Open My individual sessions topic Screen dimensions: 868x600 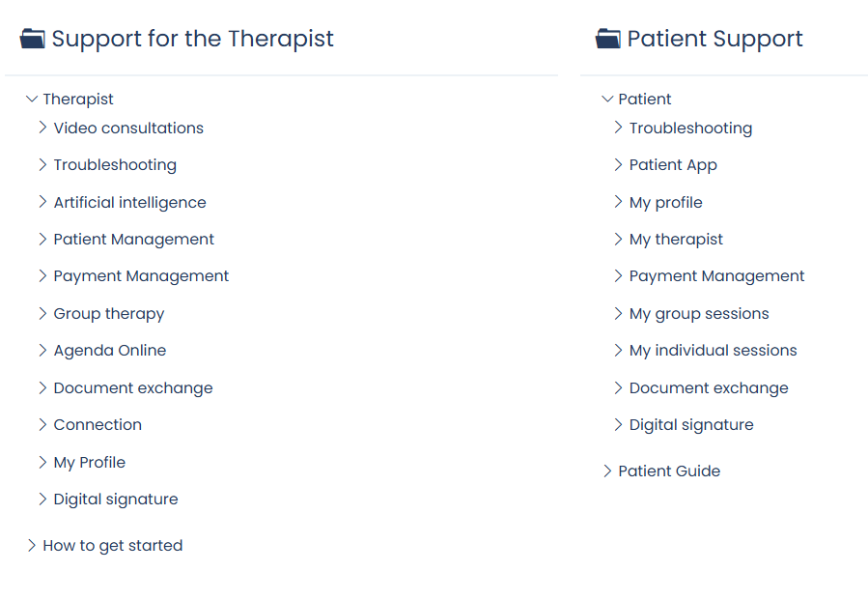tap(713, 350)
